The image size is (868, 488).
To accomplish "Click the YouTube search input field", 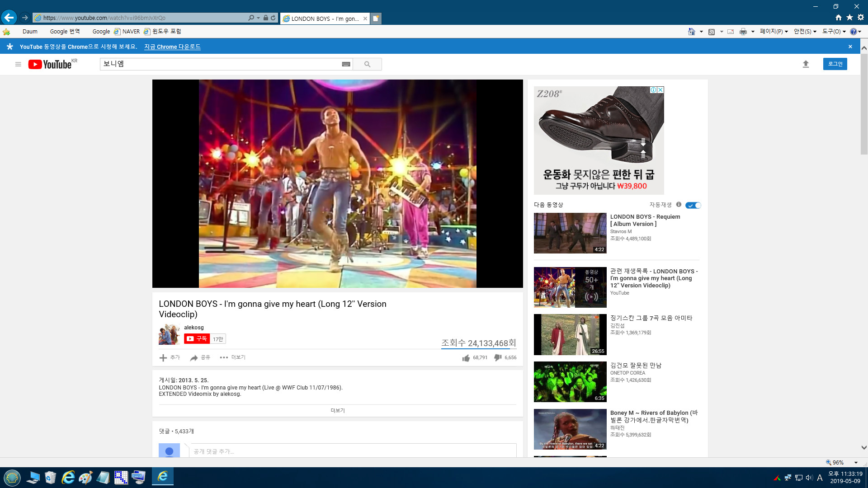I will 221,64.
